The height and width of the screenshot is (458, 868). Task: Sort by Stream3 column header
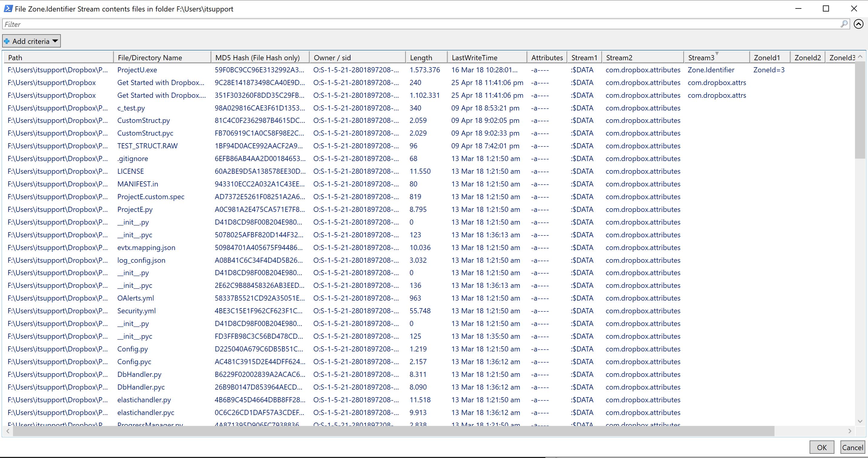coord(701,58)
